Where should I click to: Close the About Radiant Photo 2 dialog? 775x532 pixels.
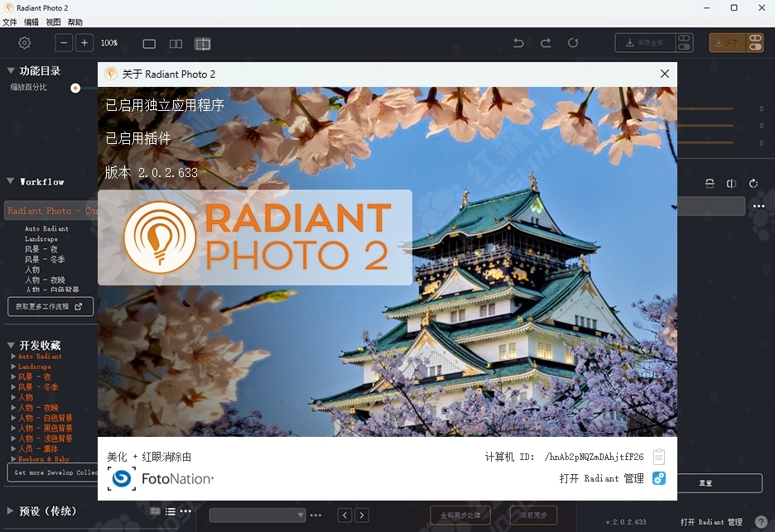665,74
